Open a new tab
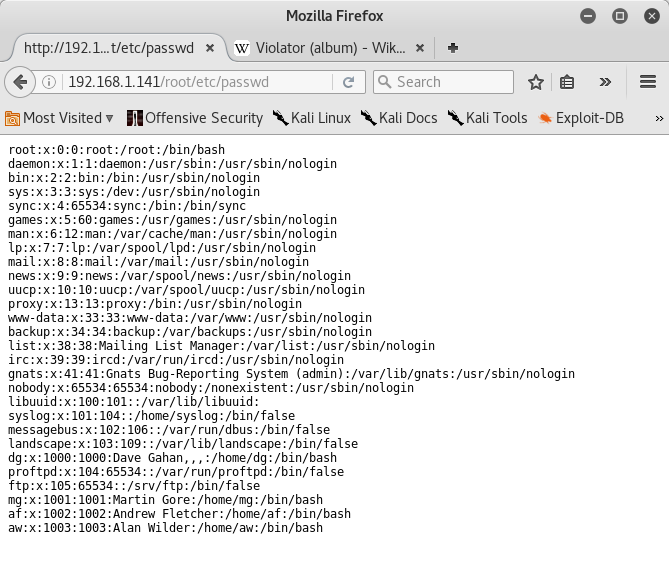669x565 pixels. (x=453, y=47)
